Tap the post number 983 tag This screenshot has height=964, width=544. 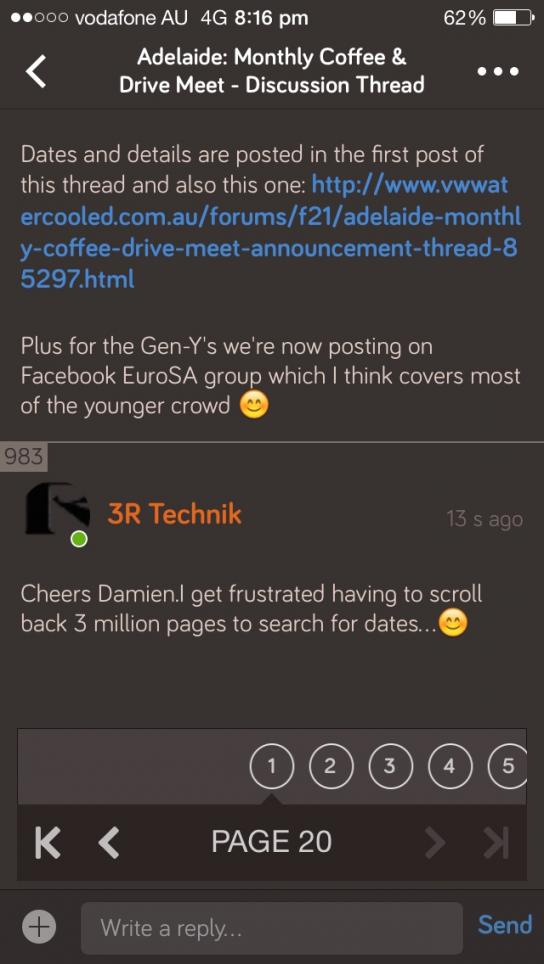pyautogui.click(x=23, y=457)
